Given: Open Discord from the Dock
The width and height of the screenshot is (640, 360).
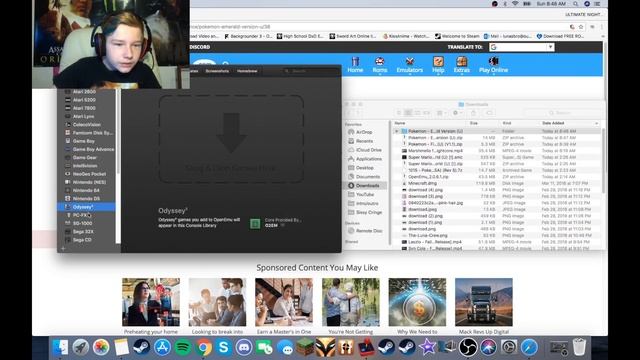Looking at the screenshot, I should click(x=244, y=348).
